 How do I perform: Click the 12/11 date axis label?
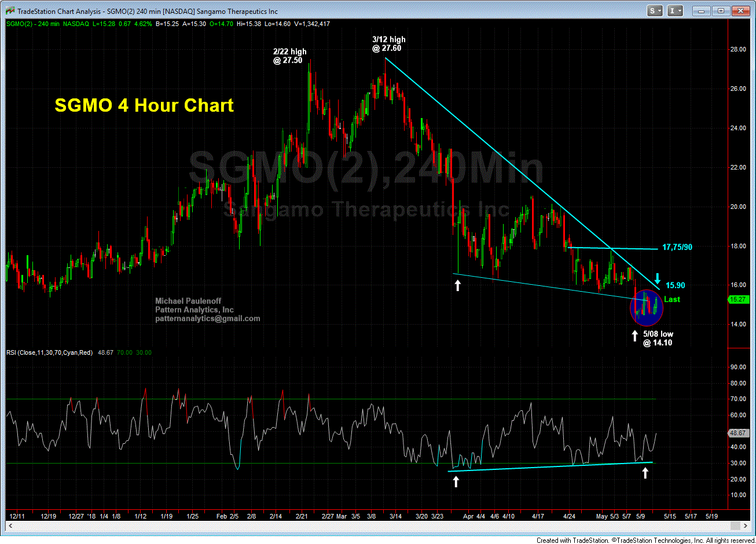(17, 516)
